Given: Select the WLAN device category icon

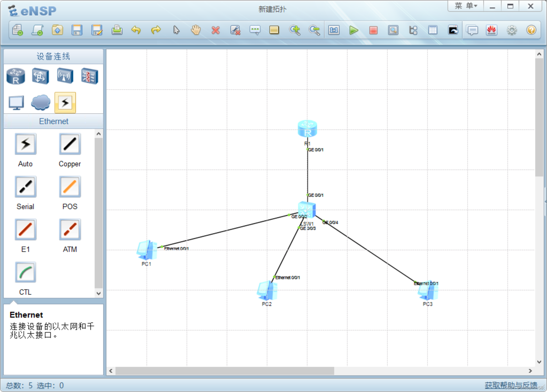Looking at the screenshot, I should (65, 76).
